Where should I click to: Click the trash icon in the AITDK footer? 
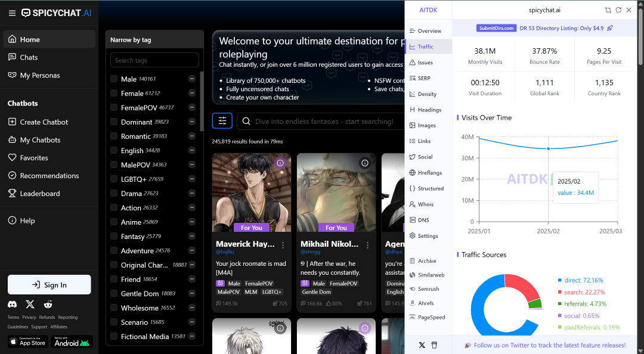click(434, 345)
